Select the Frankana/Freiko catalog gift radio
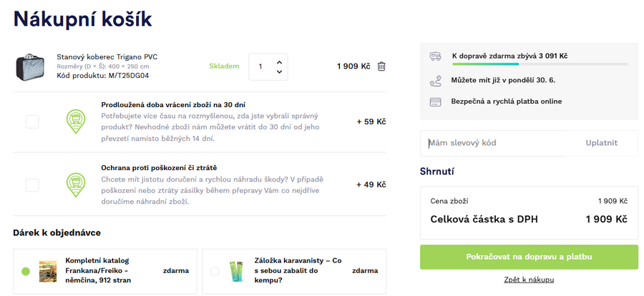 [x=26, y=272]
